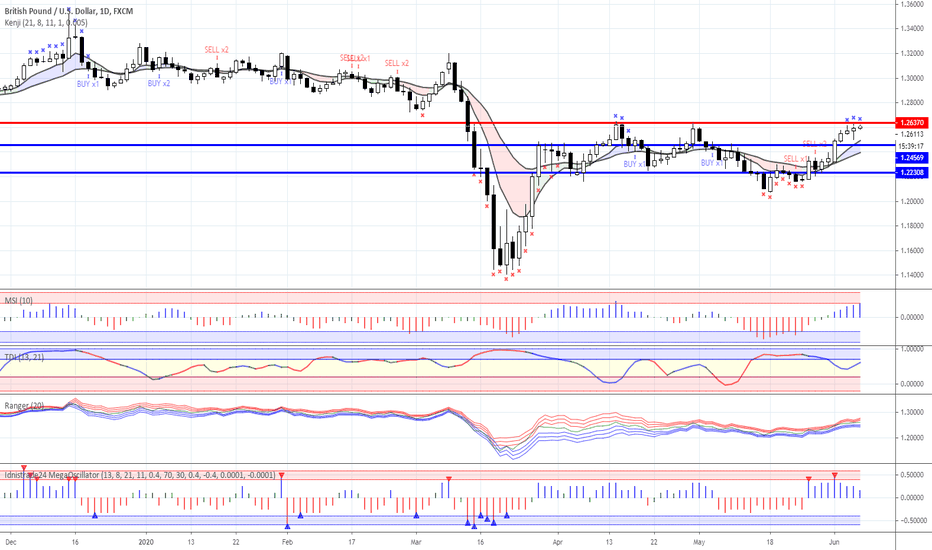Screen dimensions: 932x550
Task: Click the Dec label on the time axis
Action: click(x=10, y=542)
